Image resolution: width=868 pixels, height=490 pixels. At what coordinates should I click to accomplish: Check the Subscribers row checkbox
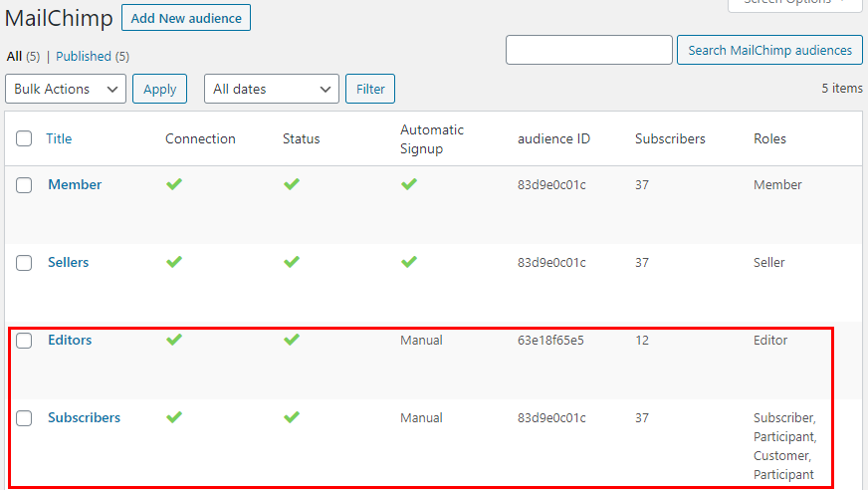pos(24,418)
